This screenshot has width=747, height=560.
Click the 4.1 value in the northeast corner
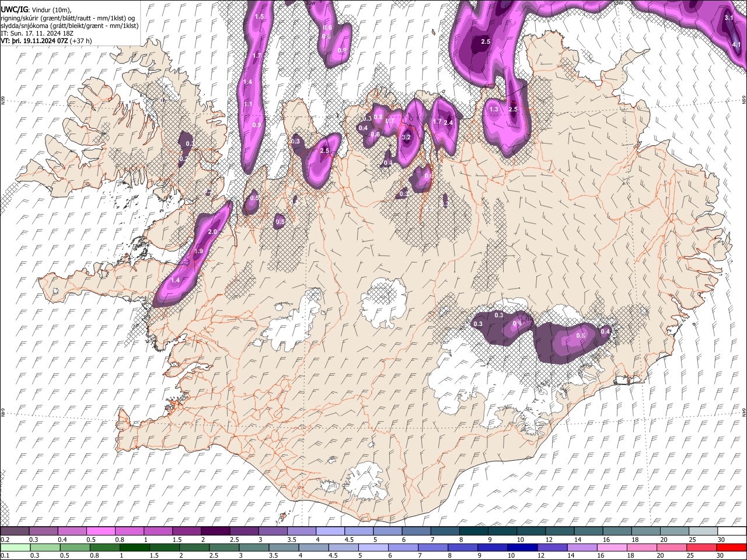pyautogui.click(x=736, y=45)
